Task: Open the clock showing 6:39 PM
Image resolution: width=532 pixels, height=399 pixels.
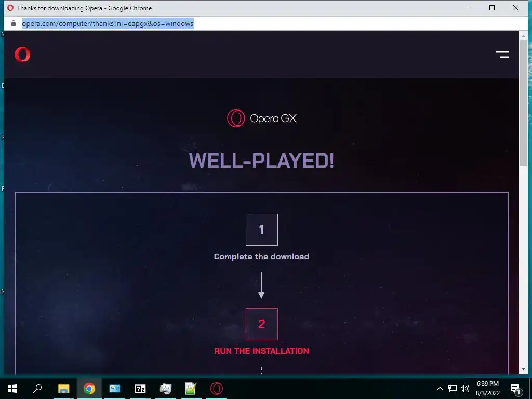Action: [x=487, y=389]
